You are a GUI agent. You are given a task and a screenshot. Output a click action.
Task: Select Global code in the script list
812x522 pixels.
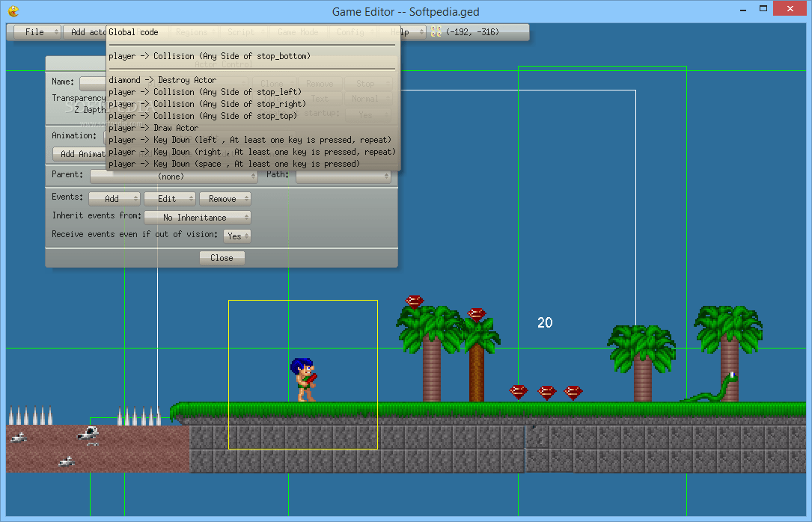coord(134,32)
